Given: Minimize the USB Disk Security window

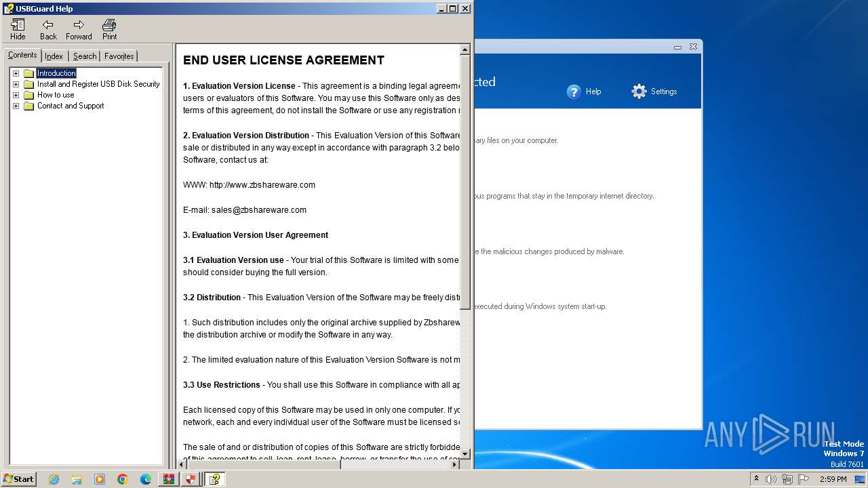Looking at the screenshot, I should click(677, 47).
